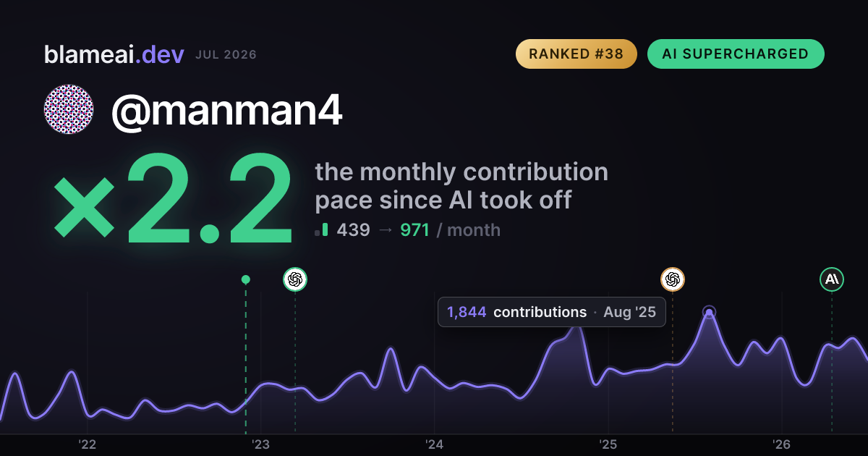The image size is (868, 456).
Task: Click the '23 axis year label
Action: point(260,444)
